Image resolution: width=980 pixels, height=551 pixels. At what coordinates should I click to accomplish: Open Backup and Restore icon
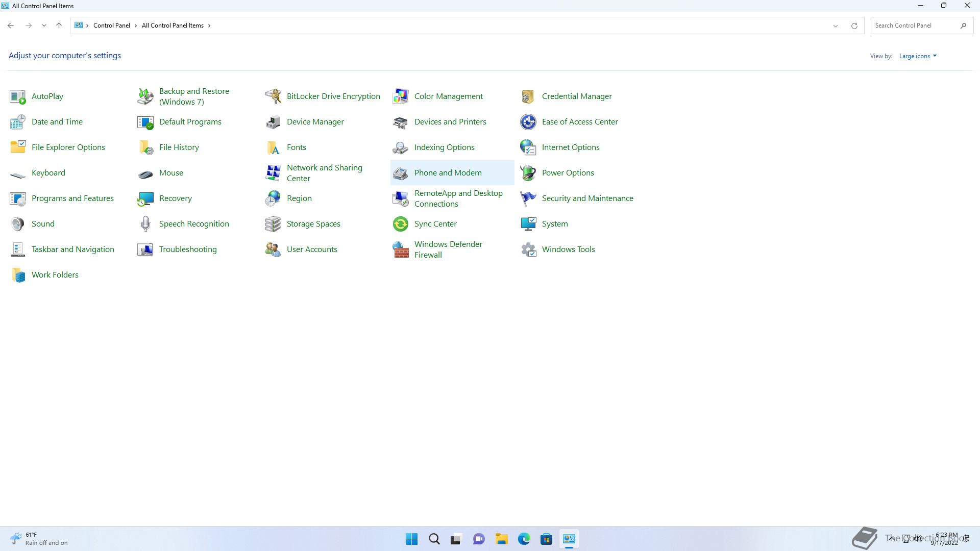pyautogui.click(x=145, y=96)
